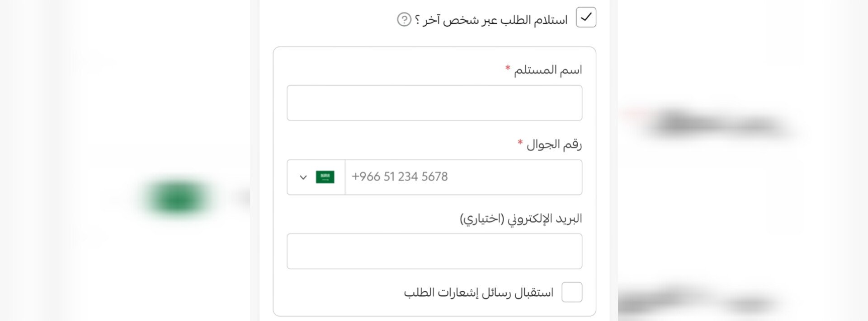Focus the اسم المستلم input field
The width and height of the screenshot is (868, 321).
point(434,103)
